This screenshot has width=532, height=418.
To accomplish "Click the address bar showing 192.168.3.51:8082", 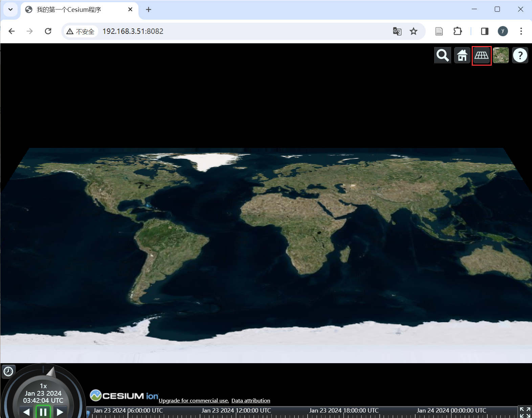I will tap(243, 31).
